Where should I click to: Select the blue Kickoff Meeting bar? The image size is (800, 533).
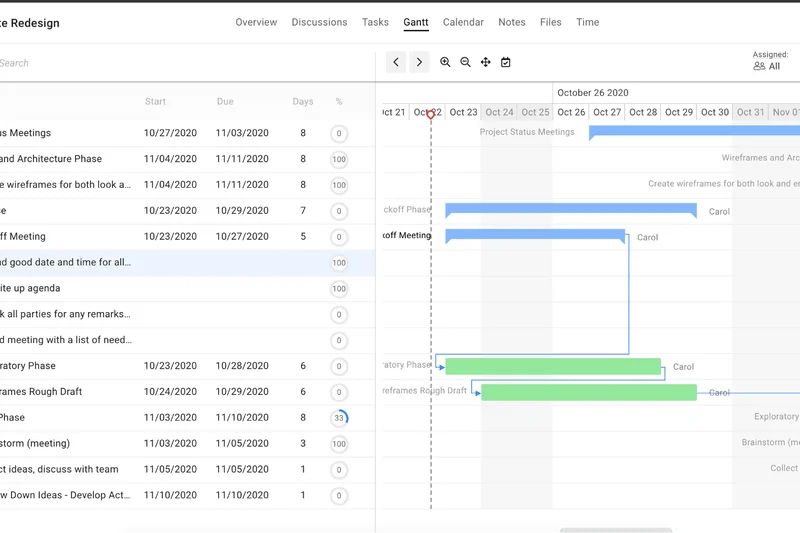tap(535, 236)
